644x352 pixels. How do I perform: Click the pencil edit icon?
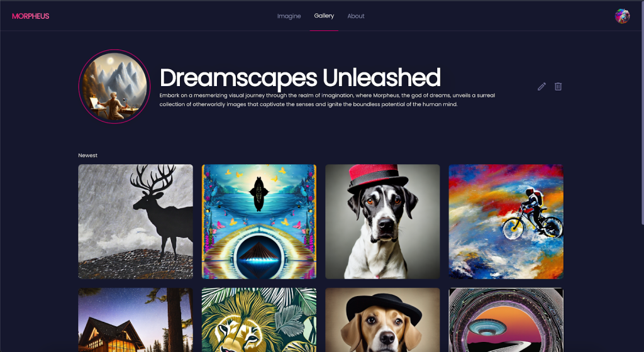pos(541,87)
